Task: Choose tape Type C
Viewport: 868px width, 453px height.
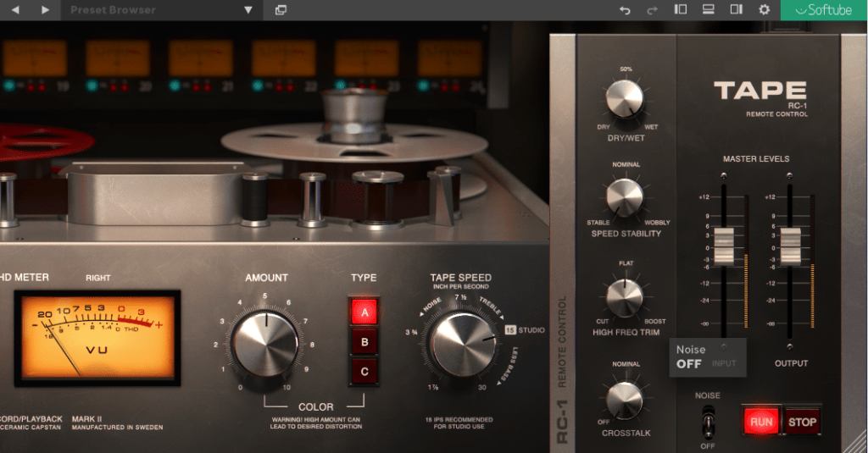Action: pos(365,370)
